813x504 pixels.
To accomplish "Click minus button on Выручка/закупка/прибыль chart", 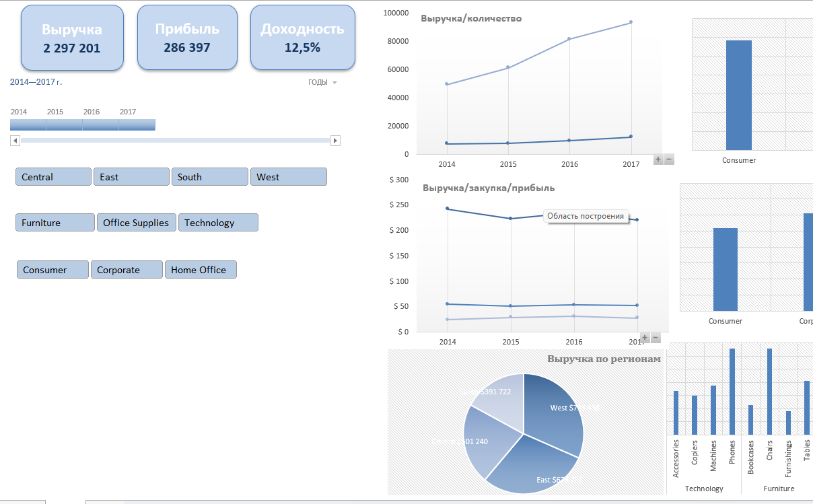I will click(656, 338).
